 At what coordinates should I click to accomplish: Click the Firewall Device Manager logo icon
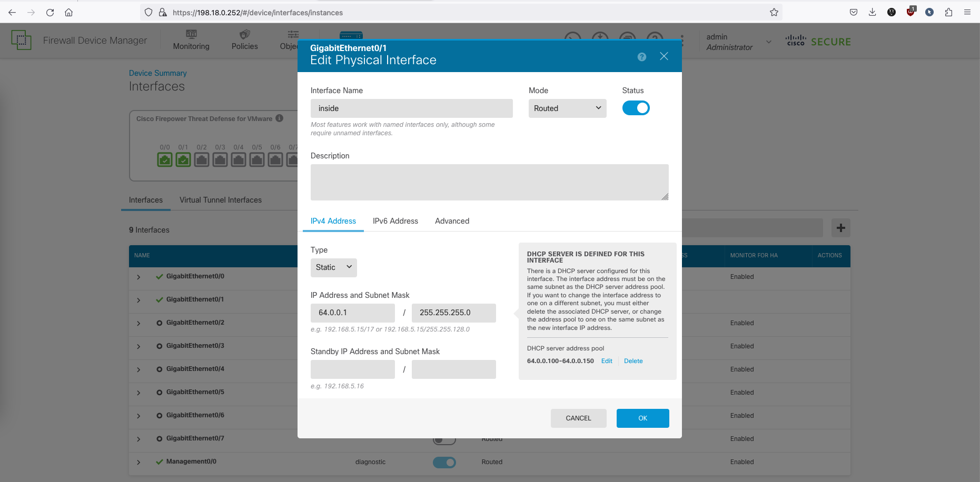(x=21, y=40)
